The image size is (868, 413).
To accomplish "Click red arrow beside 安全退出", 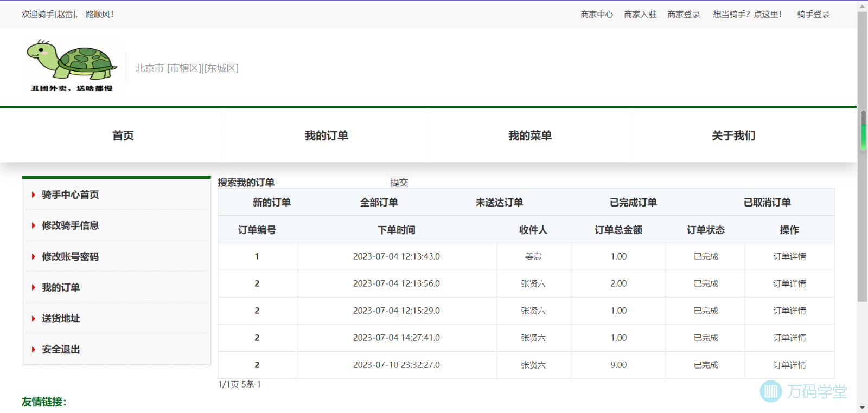I will point(33,350).
